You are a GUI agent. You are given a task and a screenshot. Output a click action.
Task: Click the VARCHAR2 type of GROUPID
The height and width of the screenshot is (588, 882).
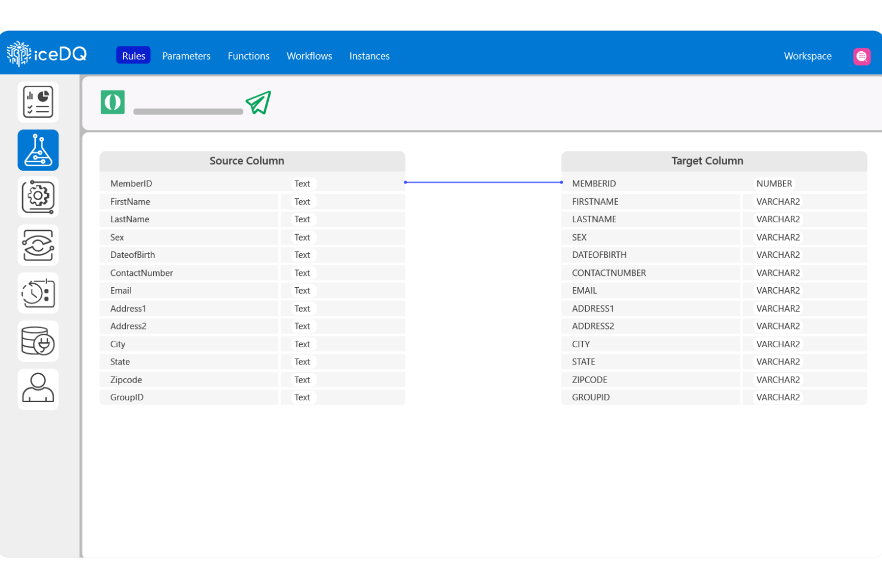point(778,397)
